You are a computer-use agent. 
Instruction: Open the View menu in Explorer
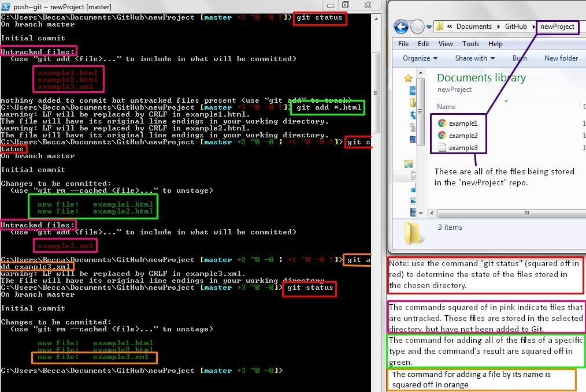coord(446,43)
